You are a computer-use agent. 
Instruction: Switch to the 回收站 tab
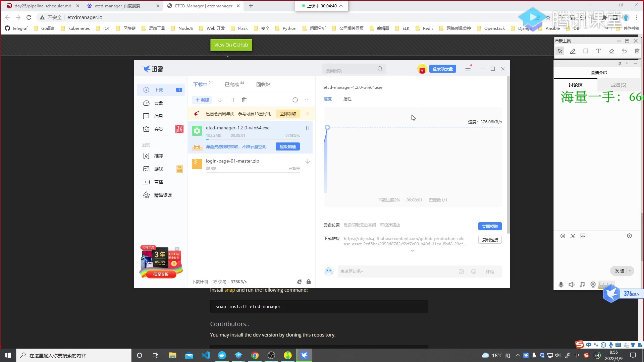click(x=263, y=84)
